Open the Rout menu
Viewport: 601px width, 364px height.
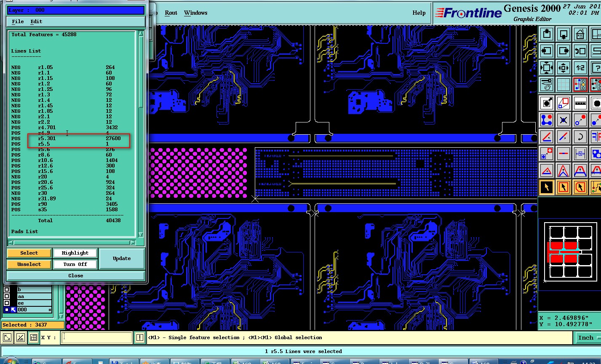[171, 13]
